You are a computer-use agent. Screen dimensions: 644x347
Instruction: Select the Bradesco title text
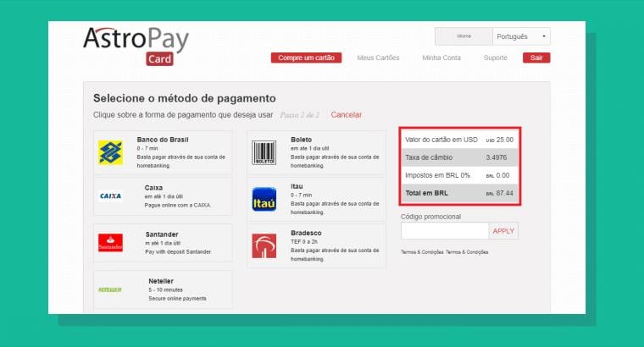[306, 233]
